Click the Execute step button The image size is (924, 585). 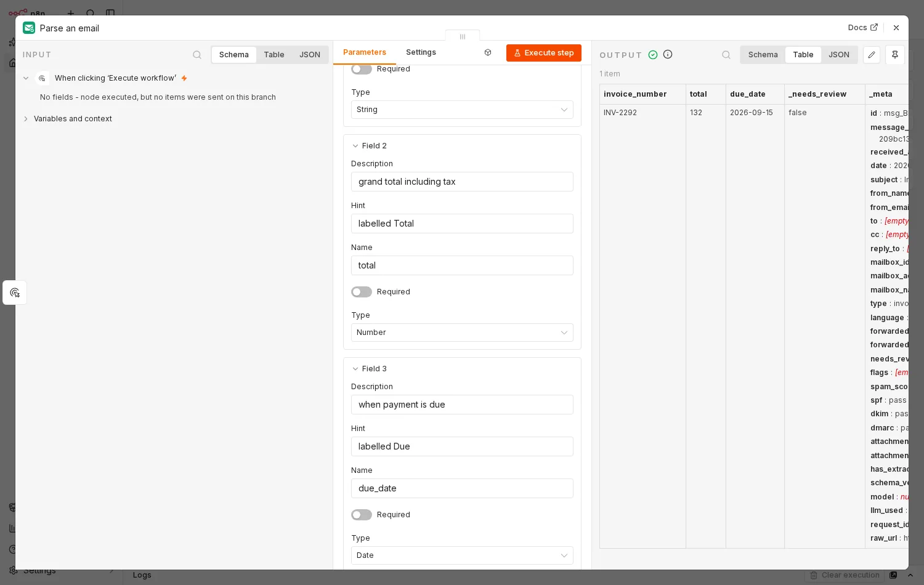544,53
